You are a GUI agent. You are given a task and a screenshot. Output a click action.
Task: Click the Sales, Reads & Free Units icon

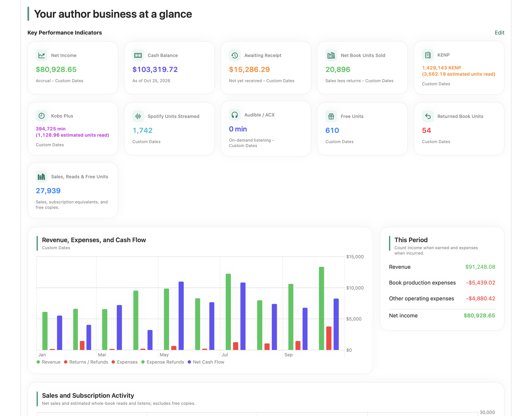[x=41, y=177]
